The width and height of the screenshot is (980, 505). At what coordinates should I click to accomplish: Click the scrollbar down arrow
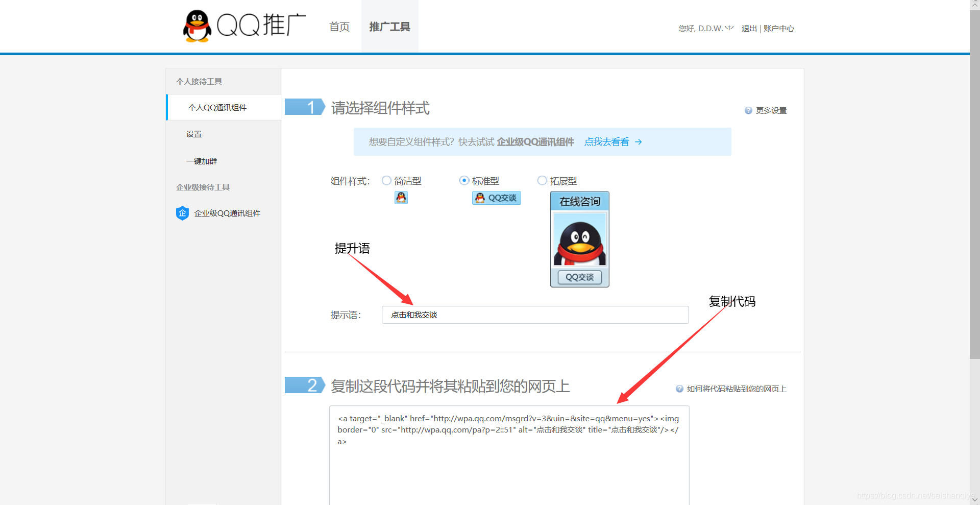pyautogui.click(x=975, y=500)
